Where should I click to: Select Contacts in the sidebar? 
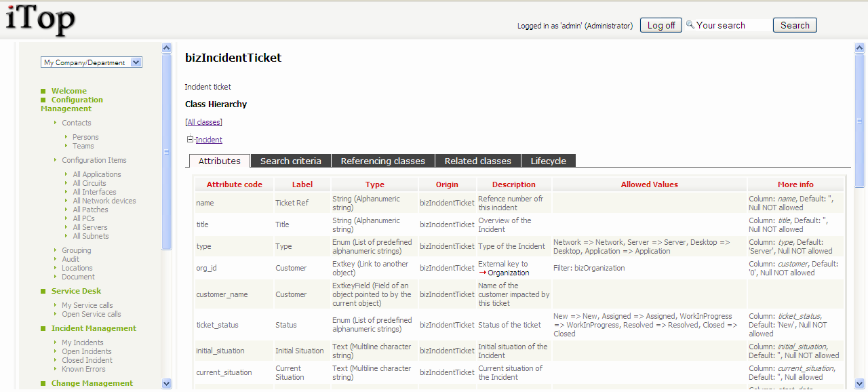click(x=77, y=123)
